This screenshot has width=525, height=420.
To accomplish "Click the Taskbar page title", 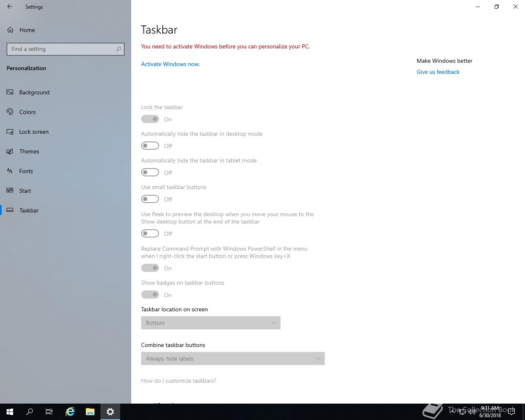I will pos(159,30).
